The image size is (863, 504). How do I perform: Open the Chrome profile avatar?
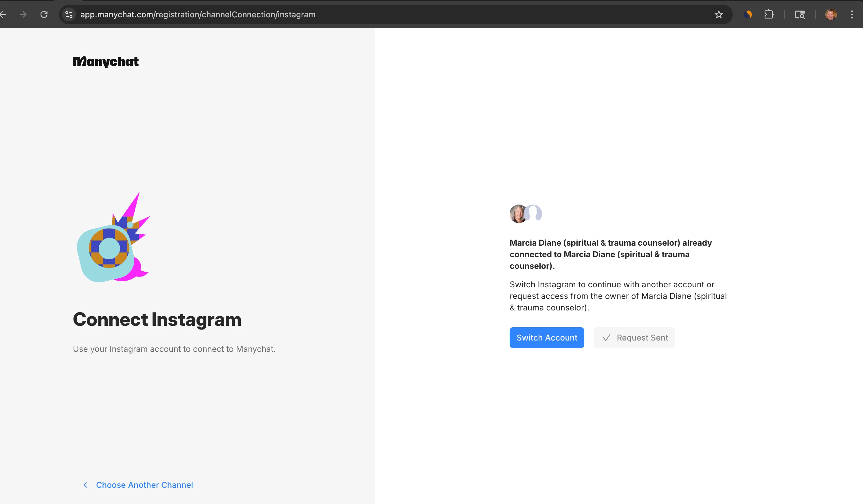(x=831, y=14)
